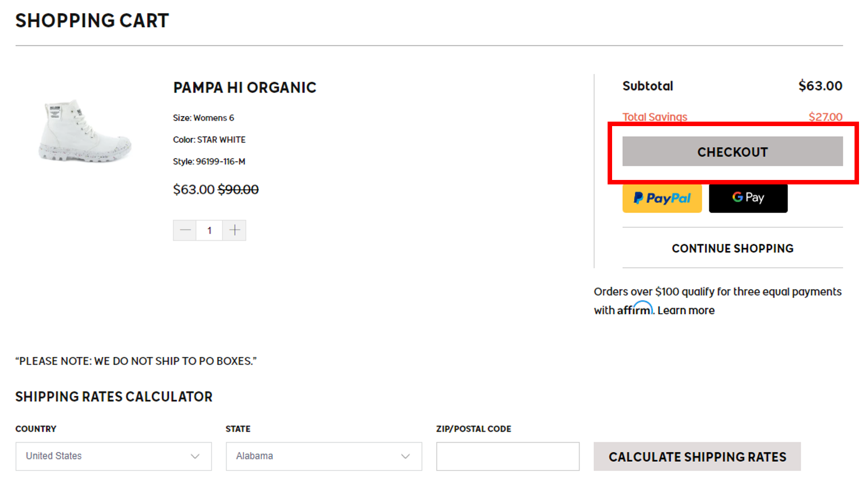The height and width of the screenshot is (481, 868).
Task: Focus the Zip/Postal Code field
Action: click(x=507, y=456)
